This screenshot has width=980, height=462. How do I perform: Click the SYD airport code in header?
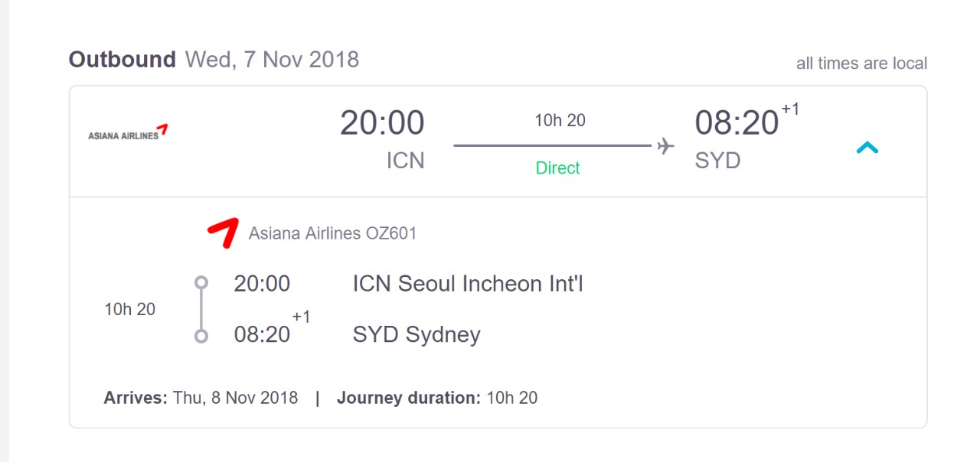[x=717, y=161]
